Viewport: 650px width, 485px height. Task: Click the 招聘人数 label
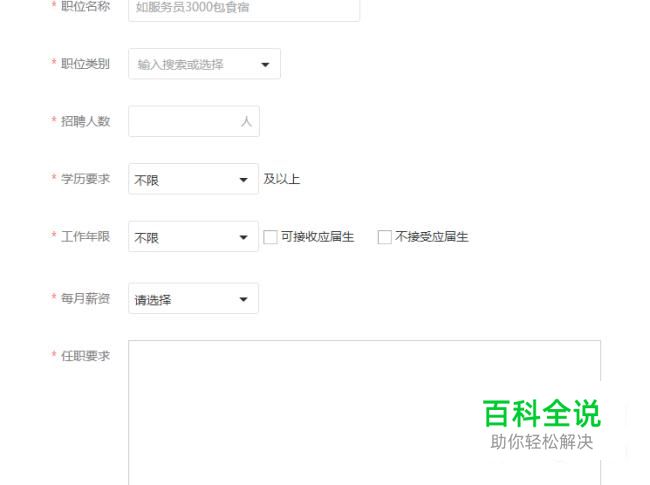[x=85, y=121]
